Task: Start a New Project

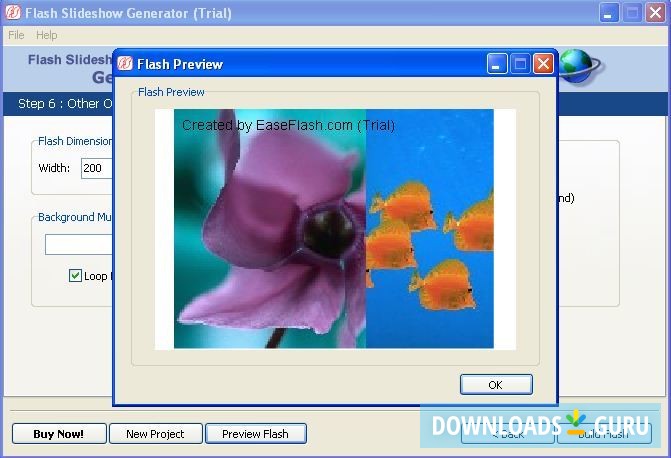Action: point(155,434)
